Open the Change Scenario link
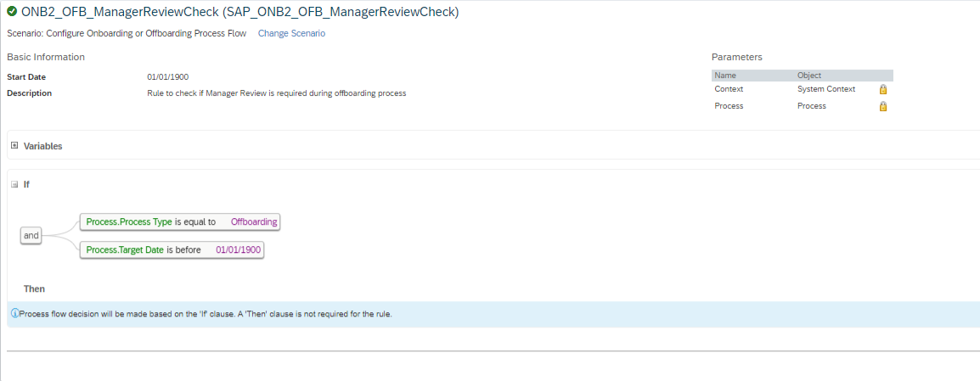 (x=292, y=33)
